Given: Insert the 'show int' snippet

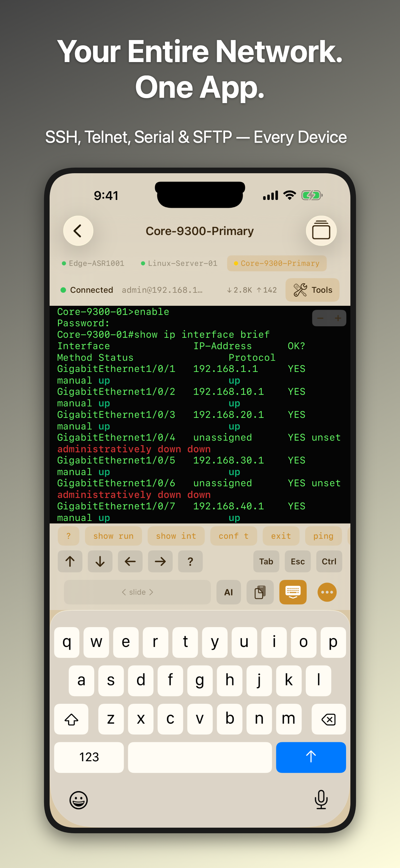Looking at the screenshot, I should [176, 536].
